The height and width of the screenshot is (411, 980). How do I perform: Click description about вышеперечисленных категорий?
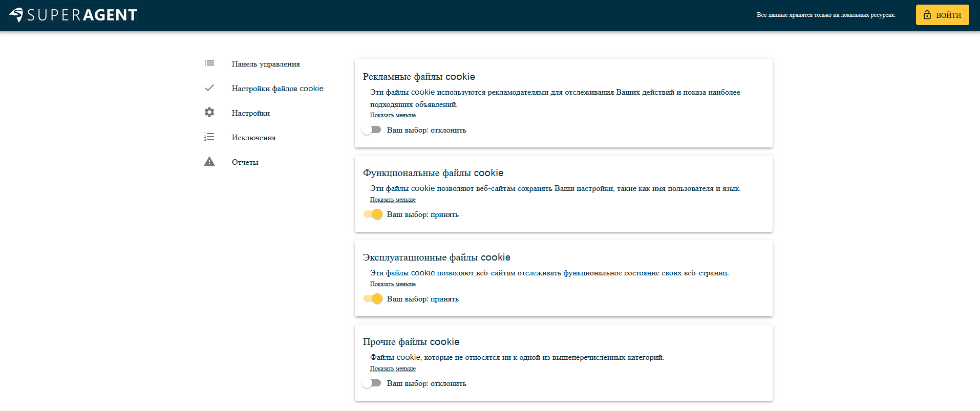pyautogui.click(x=517, y=358)
